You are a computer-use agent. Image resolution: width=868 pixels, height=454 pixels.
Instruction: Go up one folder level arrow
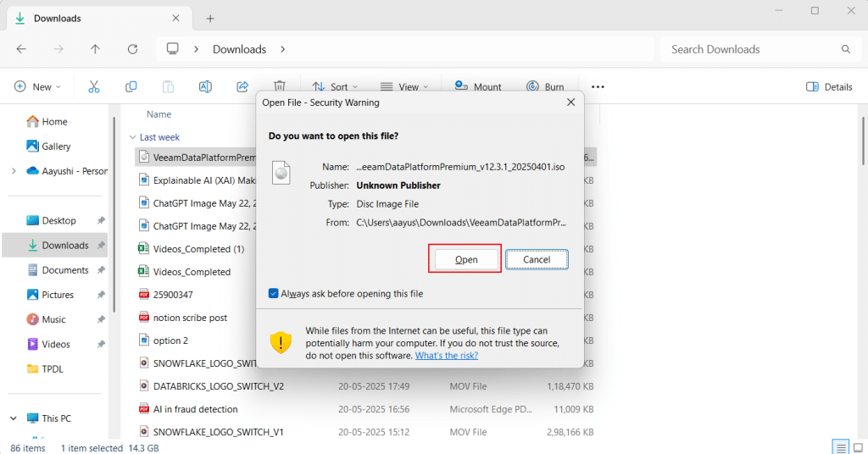pos(95,49)
